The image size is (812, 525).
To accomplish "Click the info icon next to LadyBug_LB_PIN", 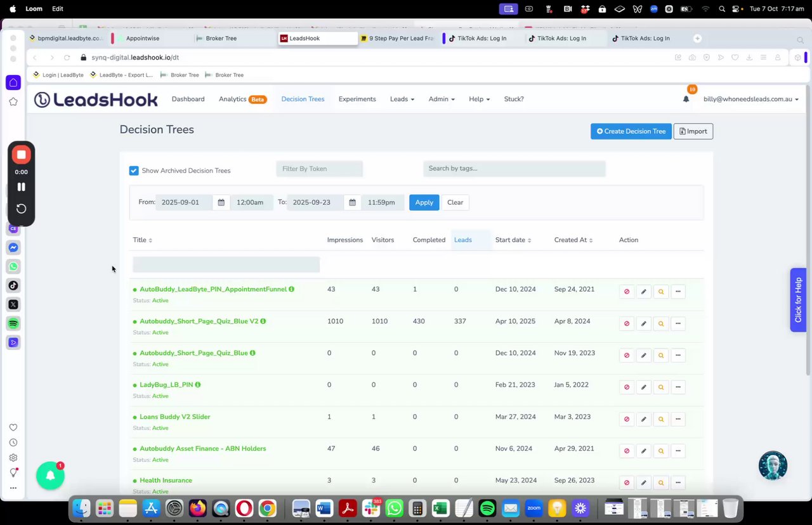I will click(x=198, y=385).
